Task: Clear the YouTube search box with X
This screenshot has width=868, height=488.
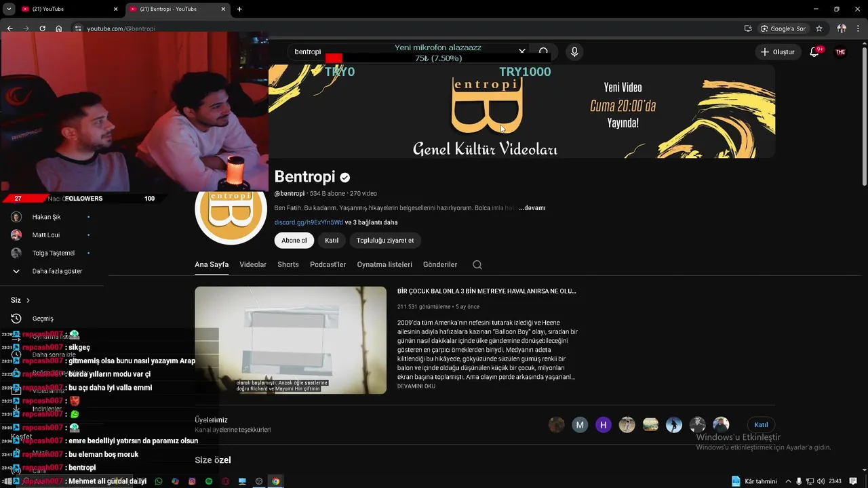Action: pos(521,52)
